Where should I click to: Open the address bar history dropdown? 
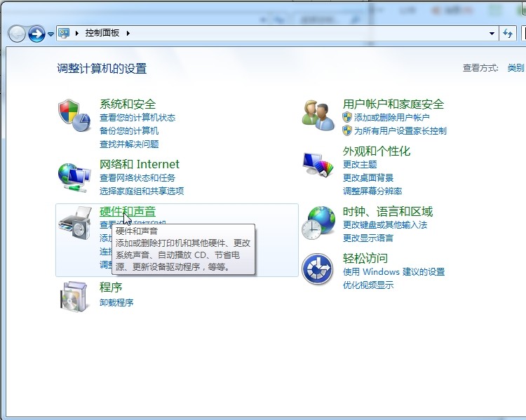click(x=492, y=34)
